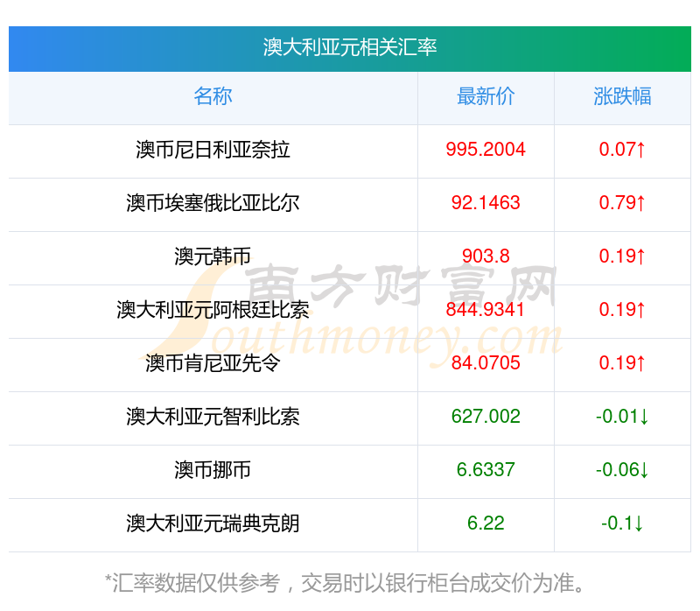Click the row name 澳币肯尼亚先令

click(213, 363)
